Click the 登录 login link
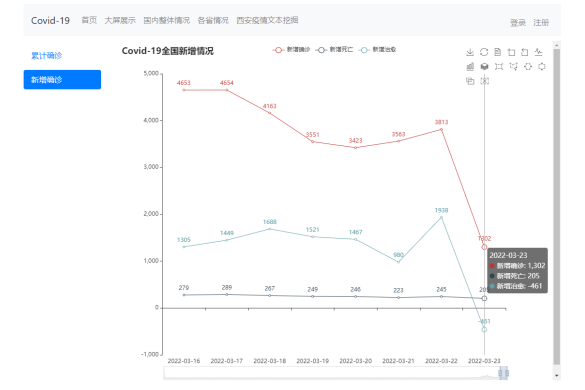Viewport: 585px width, 390px height. 517,23
